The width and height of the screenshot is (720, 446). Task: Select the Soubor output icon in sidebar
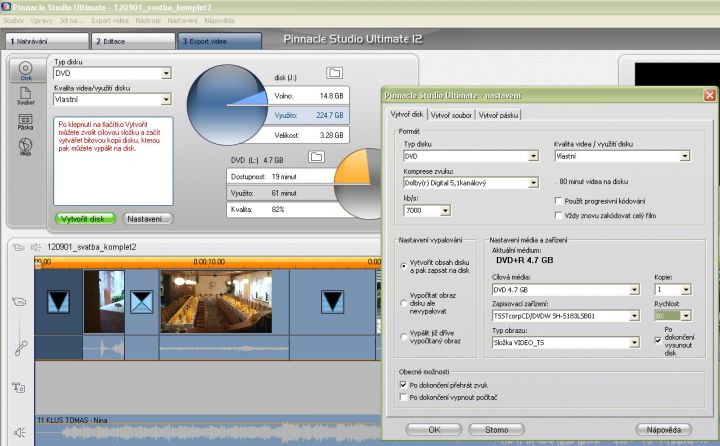coord(26,96)
